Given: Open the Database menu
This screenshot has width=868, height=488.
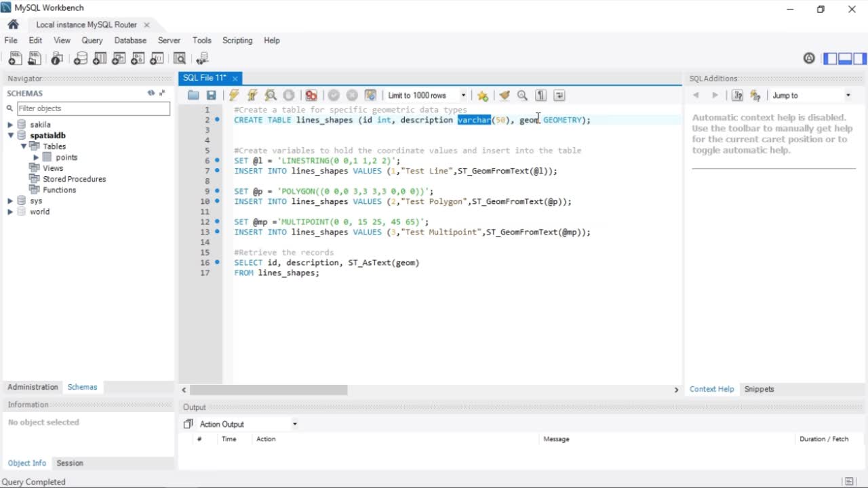Looking at the screenshot, I should pyautogui.click(x=130, y=41).
